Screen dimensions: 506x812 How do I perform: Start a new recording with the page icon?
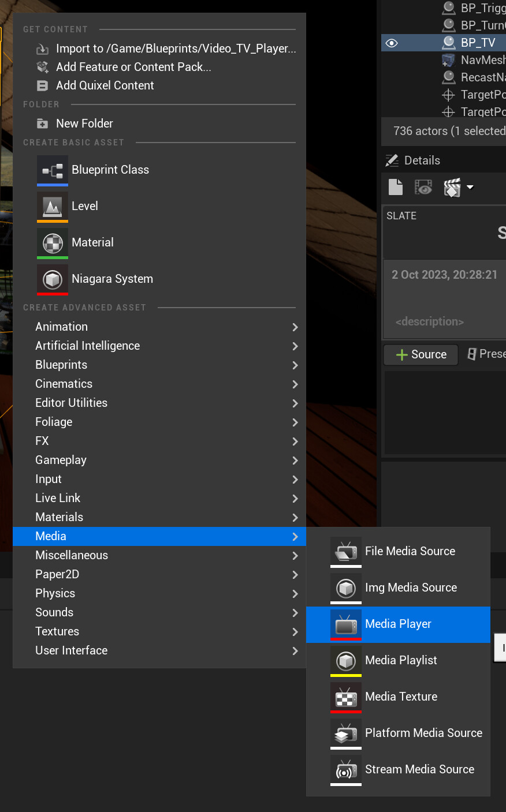pyautogui.click(x=395, y=187)
